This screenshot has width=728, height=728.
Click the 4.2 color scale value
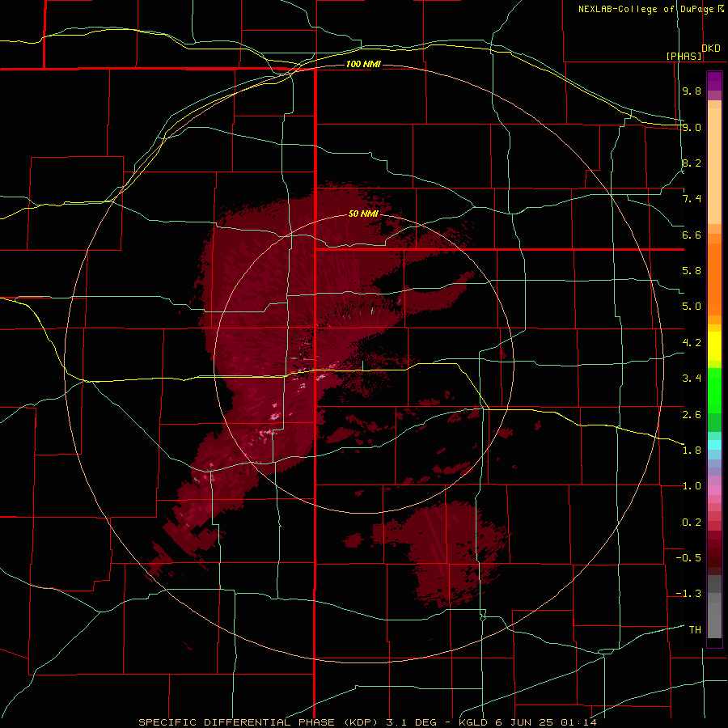pyautogui.click(x=692, y=343)
